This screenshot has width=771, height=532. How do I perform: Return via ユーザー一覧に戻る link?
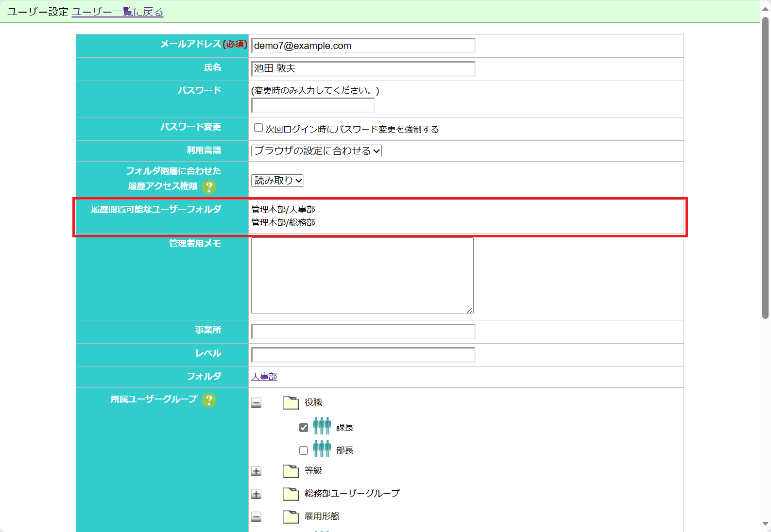(118, 12)
